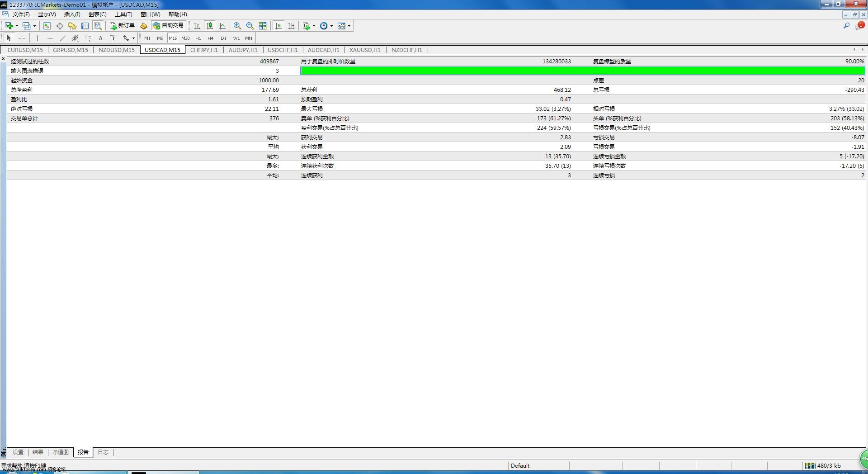Viewport: 868px width, 474px height.
Task: Select the text label 'T' tool
Action: [113, 38]
